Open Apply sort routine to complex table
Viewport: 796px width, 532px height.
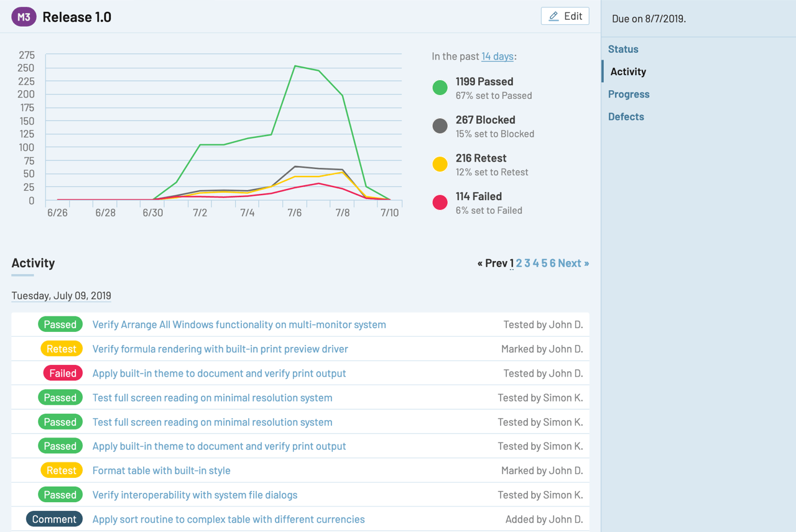pyautogui.click(x=229, y=519)
